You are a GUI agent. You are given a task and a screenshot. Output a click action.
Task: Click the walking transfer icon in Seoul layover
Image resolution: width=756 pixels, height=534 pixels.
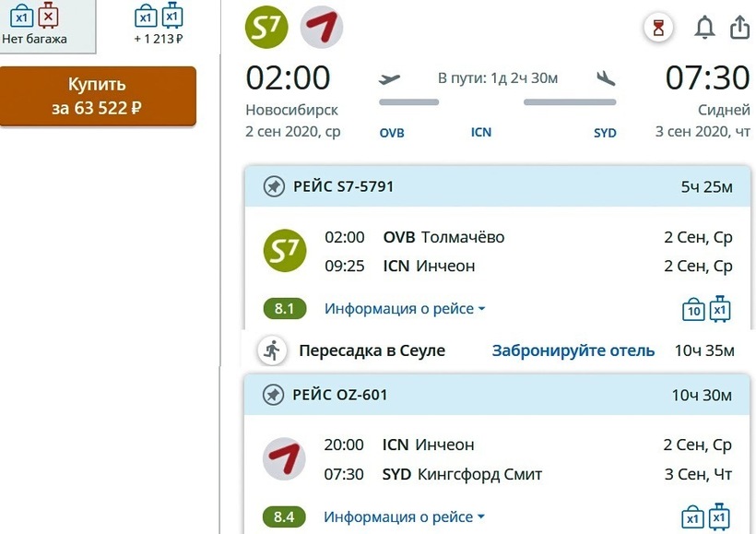(x=271, y=350)
